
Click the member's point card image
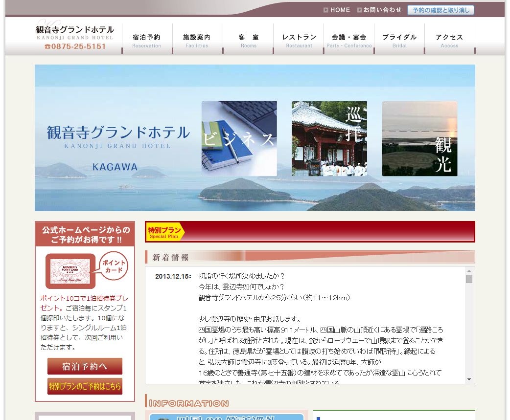pos(70,271)
